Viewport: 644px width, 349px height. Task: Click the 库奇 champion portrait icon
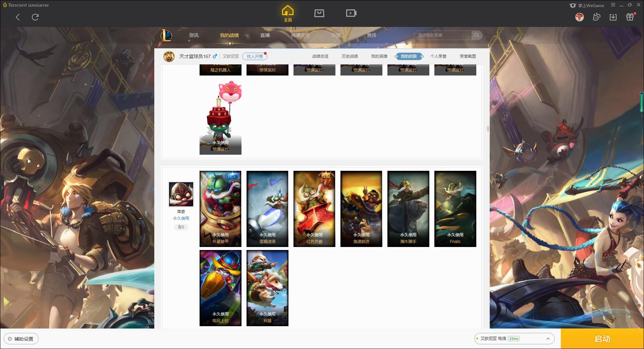click(x=181, y=194)
